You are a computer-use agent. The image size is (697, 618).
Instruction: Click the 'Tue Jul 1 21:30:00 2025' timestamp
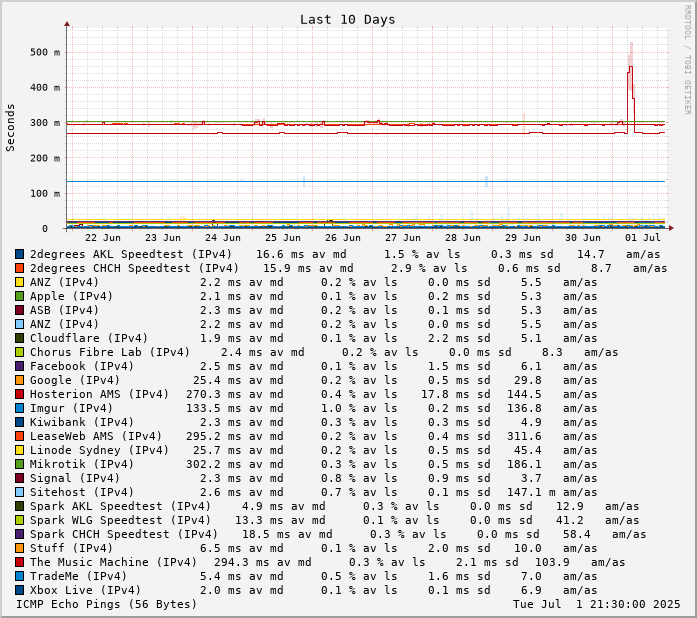[x=597, y=604]
